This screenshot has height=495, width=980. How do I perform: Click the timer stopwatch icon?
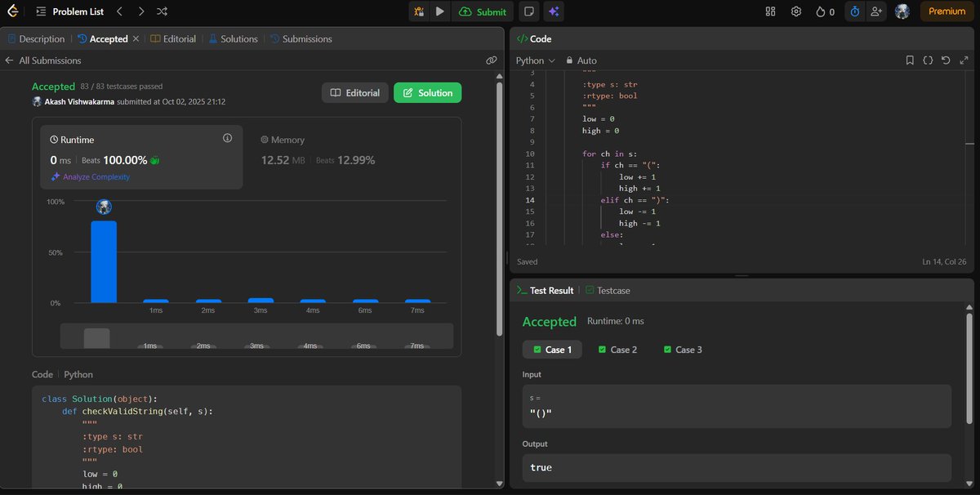pyautogui.click(x=854, y=11)
